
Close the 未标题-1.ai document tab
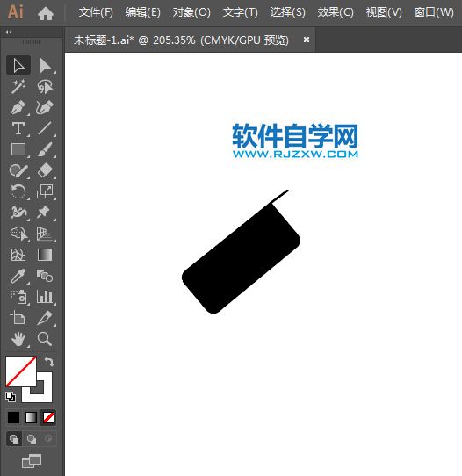coord(307,40)
